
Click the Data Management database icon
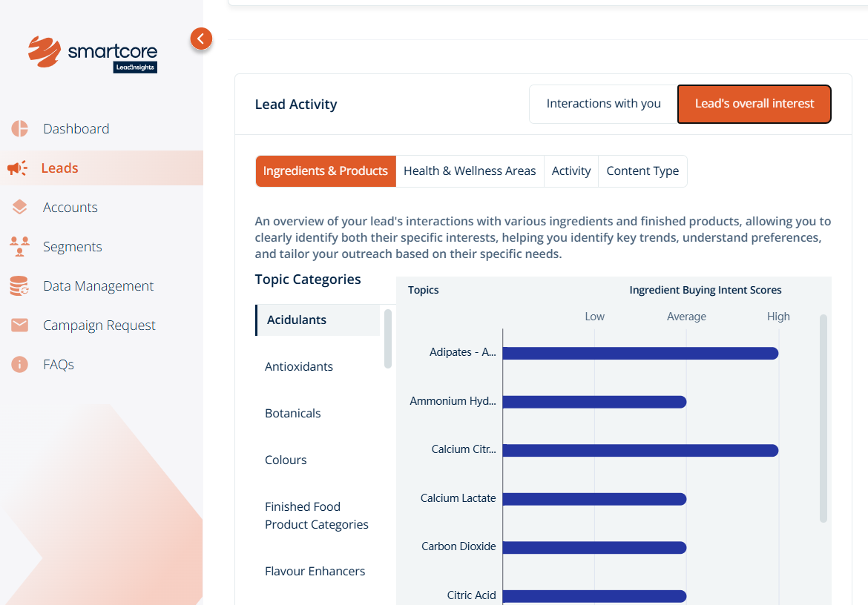tap(19, 286)
